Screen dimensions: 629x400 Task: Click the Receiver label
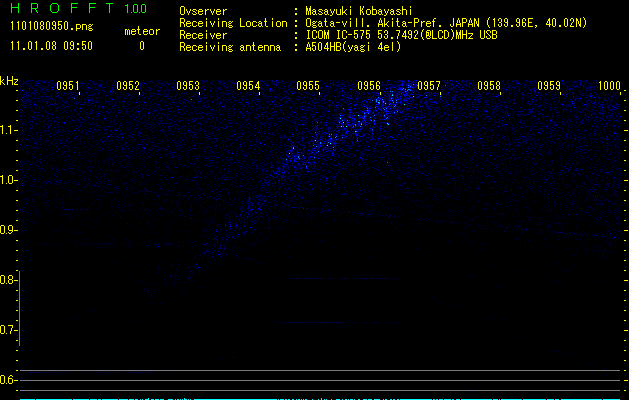point(203,35)
